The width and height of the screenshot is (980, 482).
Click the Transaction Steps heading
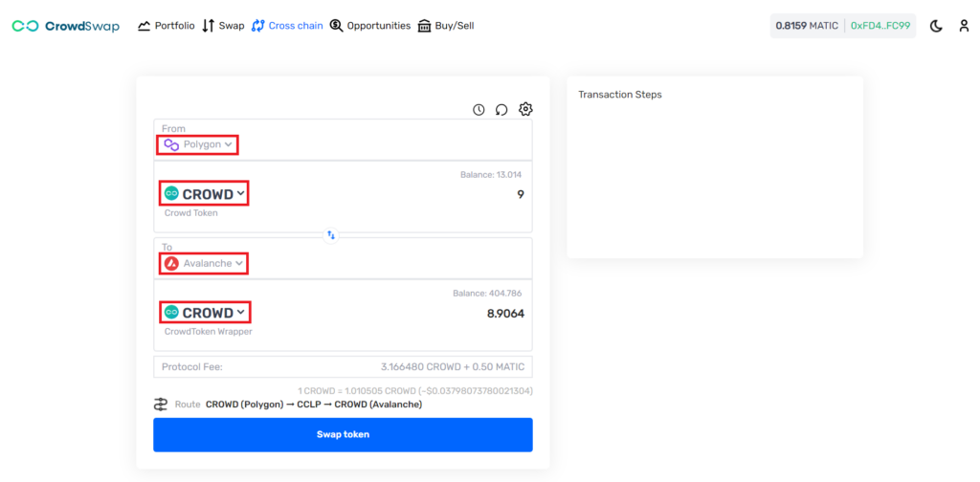coord(620,95)
